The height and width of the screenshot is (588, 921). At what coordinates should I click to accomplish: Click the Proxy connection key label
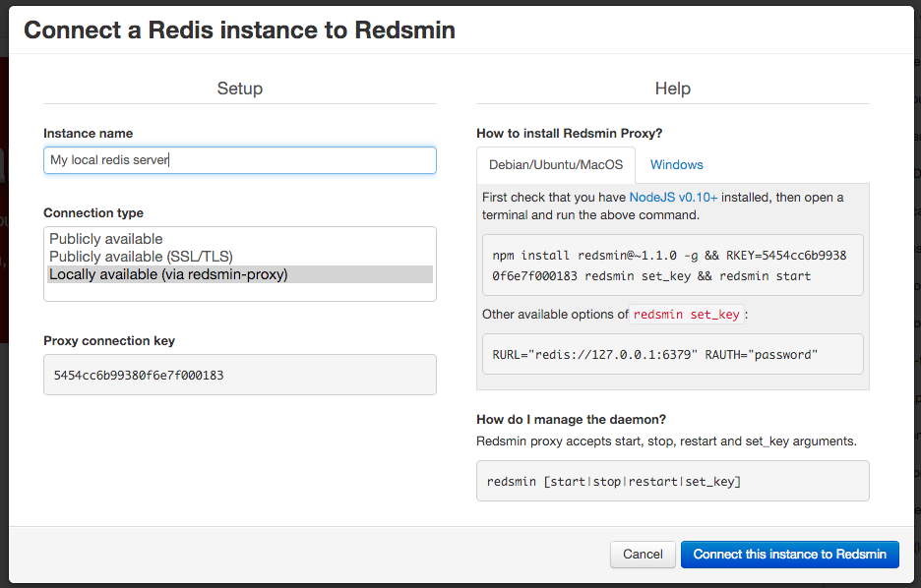point(109,341)
